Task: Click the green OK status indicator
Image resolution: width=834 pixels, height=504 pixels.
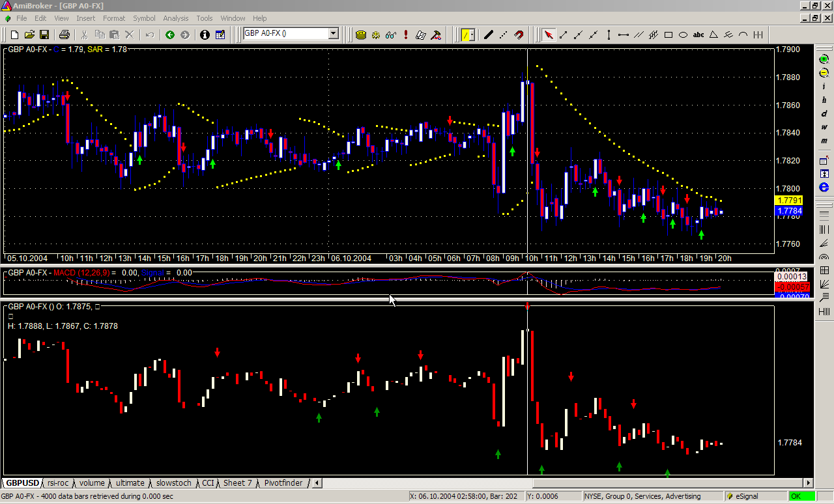Action: point(796,496)
